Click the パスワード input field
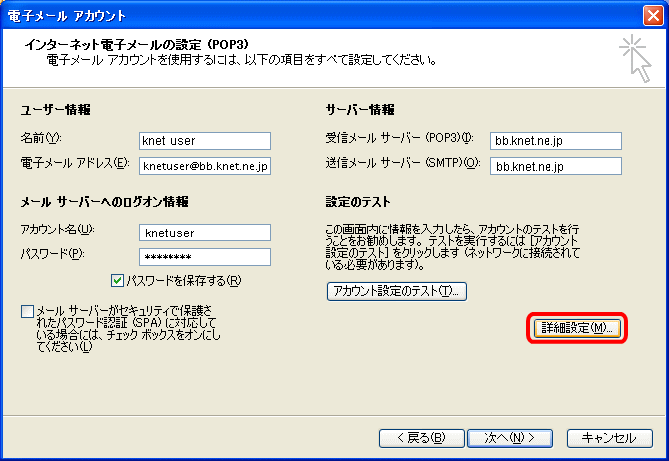 click(205, 257)
